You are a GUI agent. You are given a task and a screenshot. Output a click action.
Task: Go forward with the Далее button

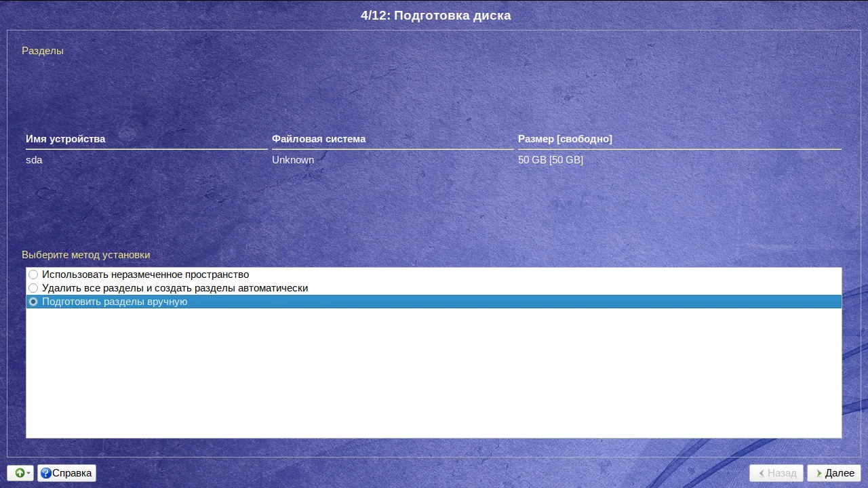834,473
